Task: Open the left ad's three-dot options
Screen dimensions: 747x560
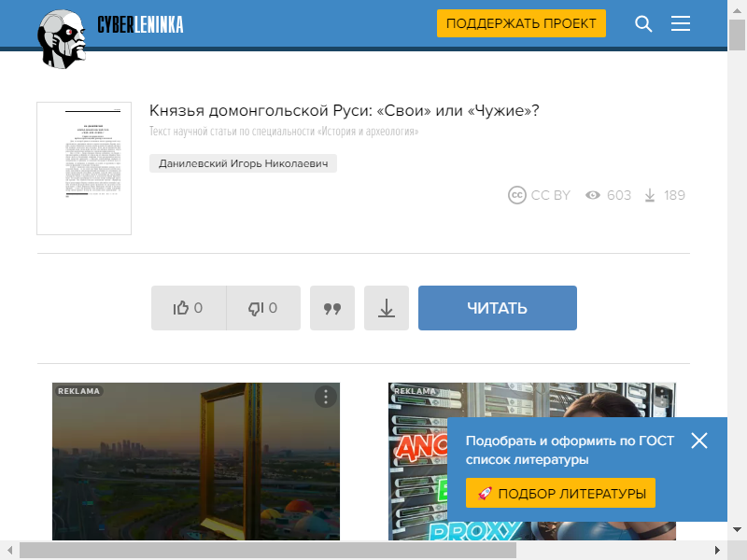Action: 325,397
